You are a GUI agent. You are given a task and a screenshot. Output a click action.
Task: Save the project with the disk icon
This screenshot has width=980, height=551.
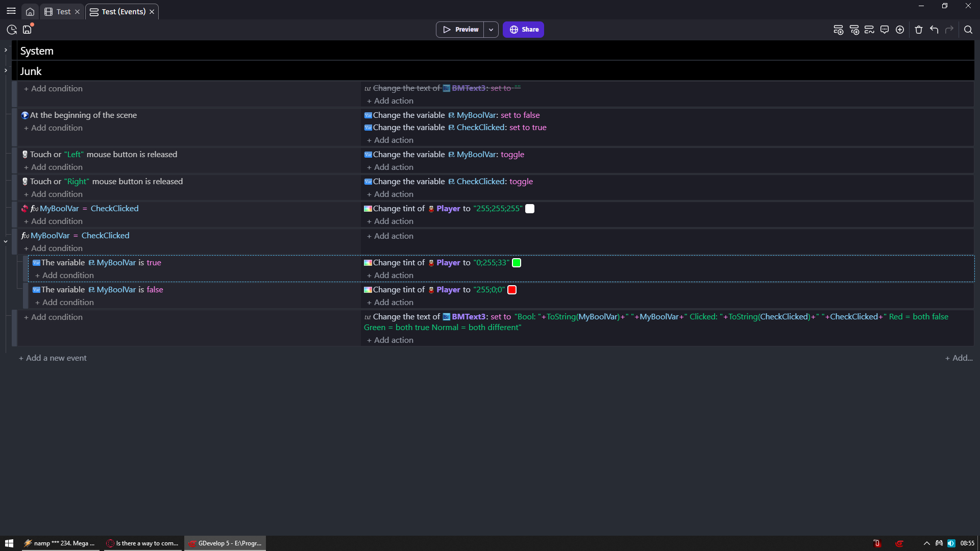point(28,29)
